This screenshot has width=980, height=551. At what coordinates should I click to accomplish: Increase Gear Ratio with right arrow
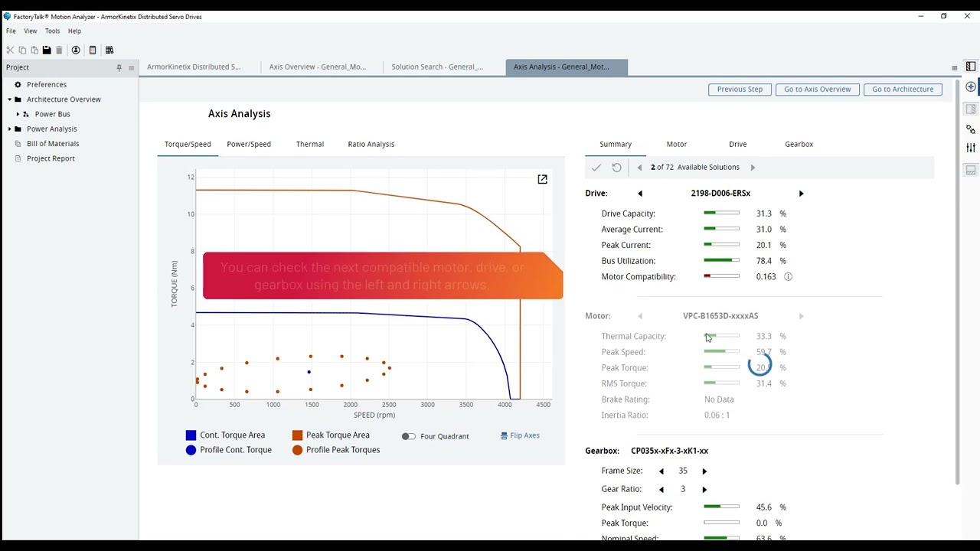click(704, 489)
